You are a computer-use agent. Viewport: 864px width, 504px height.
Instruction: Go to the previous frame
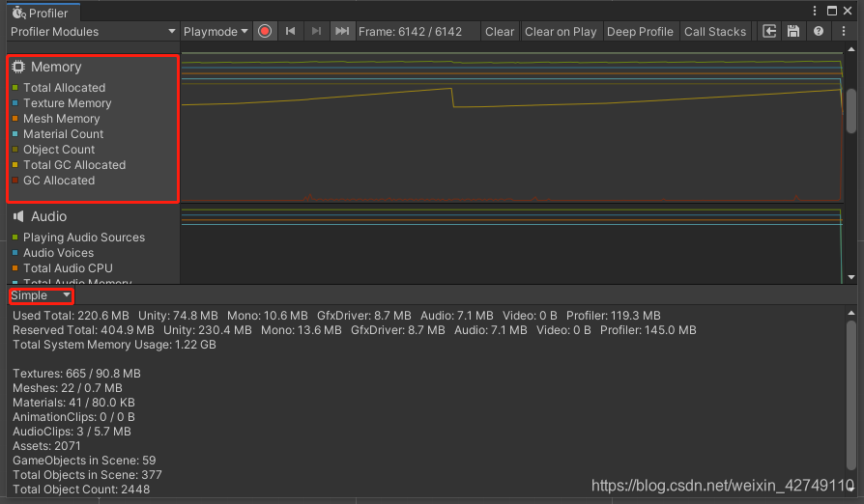(x=290, y=31)
